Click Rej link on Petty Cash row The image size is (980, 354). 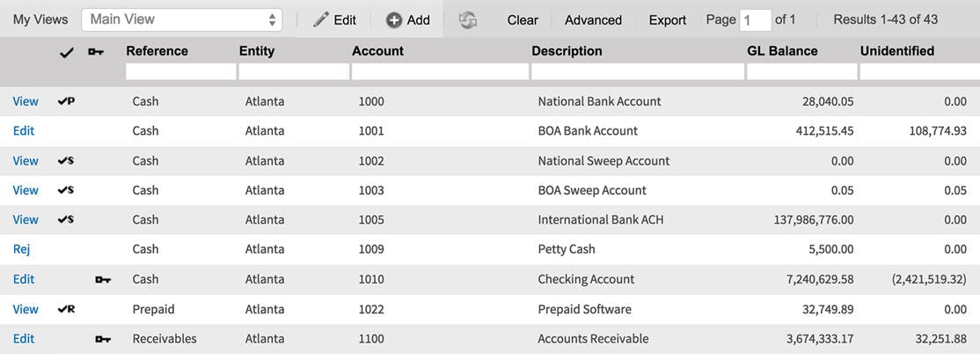pyautogui.click(x=22, y=249)
